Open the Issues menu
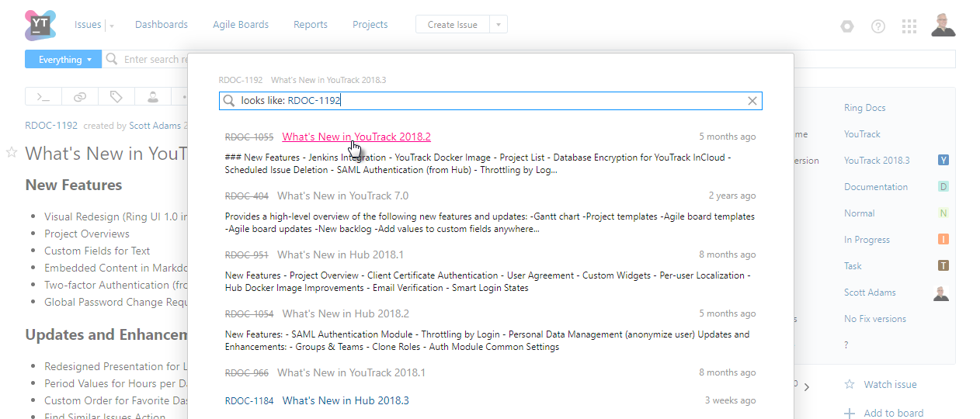Screen dimensions: 980x419 point(88,25)
